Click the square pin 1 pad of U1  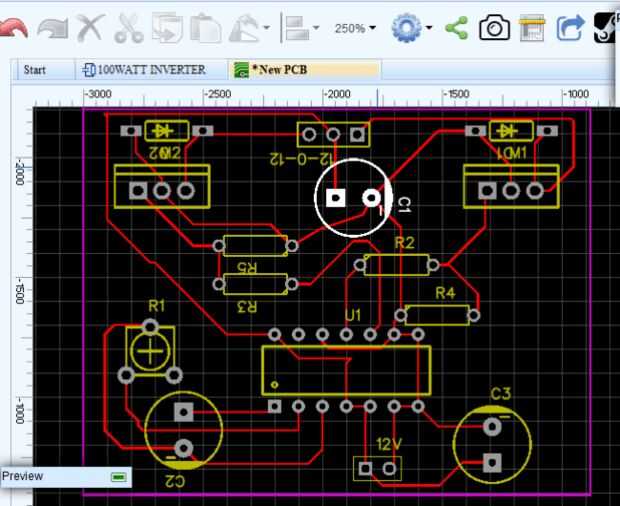[x=274, y=406]
